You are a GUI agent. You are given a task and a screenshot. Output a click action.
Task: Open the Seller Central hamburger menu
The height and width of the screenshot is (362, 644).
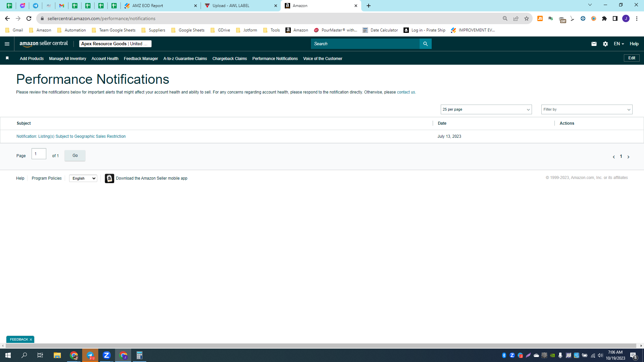pyautogui.click(x=7, y=44)
